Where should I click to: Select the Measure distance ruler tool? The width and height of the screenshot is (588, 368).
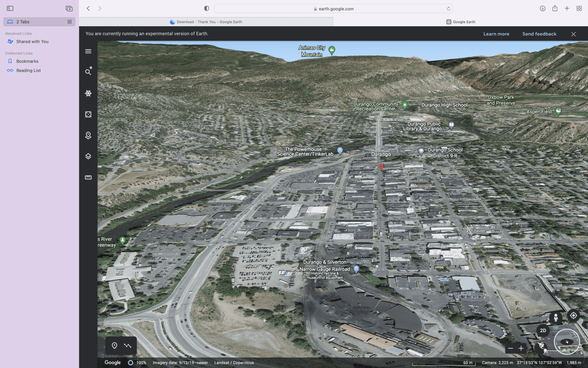tap(88, 177)
